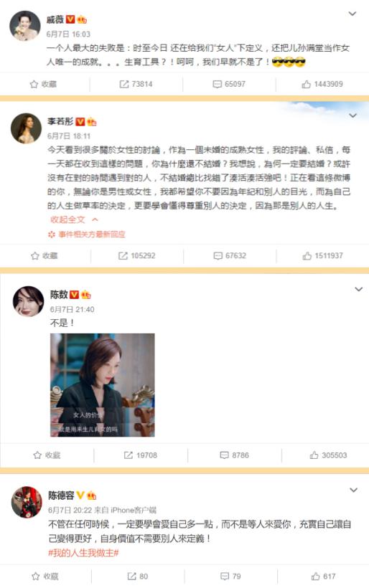
Task: Like the post with 1443909 likes
Action: (x=306, y=84)
